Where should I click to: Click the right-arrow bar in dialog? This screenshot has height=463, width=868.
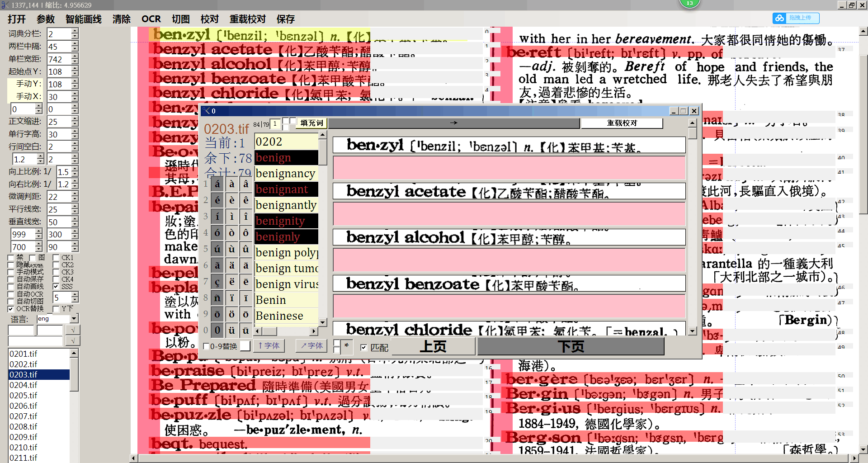(454, 123)
